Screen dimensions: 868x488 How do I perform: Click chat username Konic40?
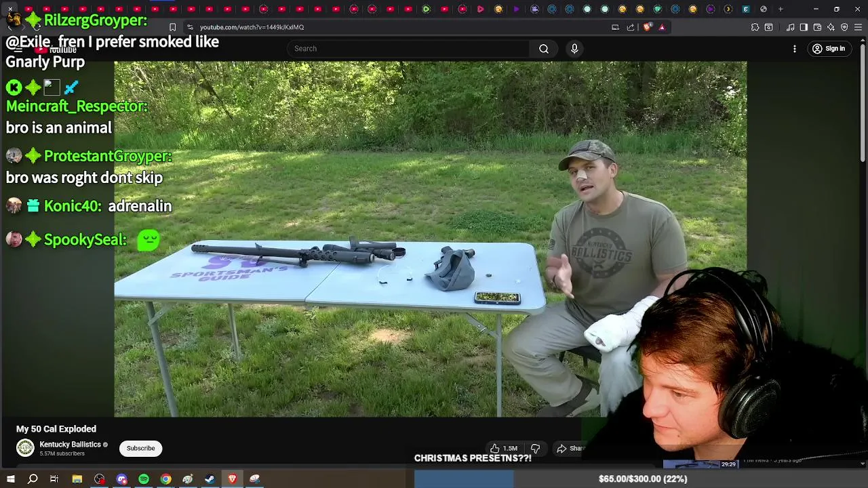coord(73,206)
